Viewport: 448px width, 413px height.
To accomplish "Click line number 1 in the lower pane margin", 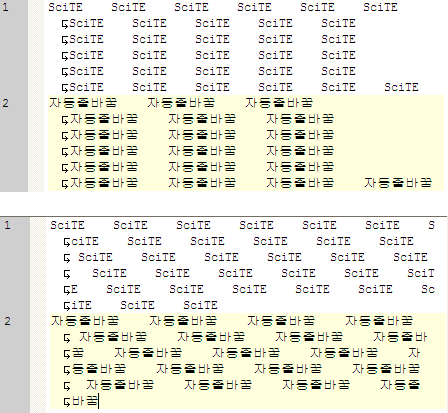I will (x=7, y=225).
